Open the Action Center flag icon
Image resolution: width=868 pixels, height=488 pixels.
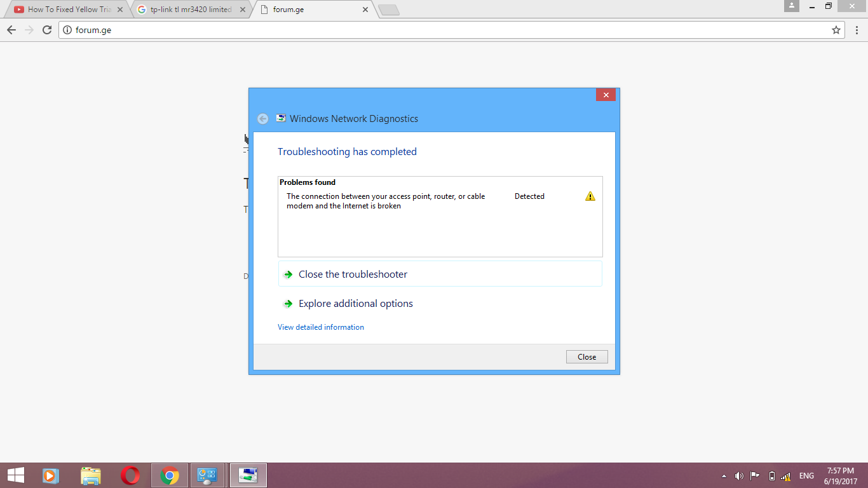[x=755, y=476]
